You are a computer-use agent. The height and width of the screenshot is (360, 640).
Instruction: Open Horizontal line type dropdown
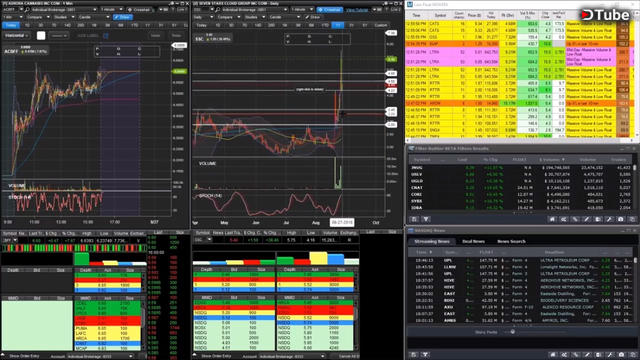[17, 36]
